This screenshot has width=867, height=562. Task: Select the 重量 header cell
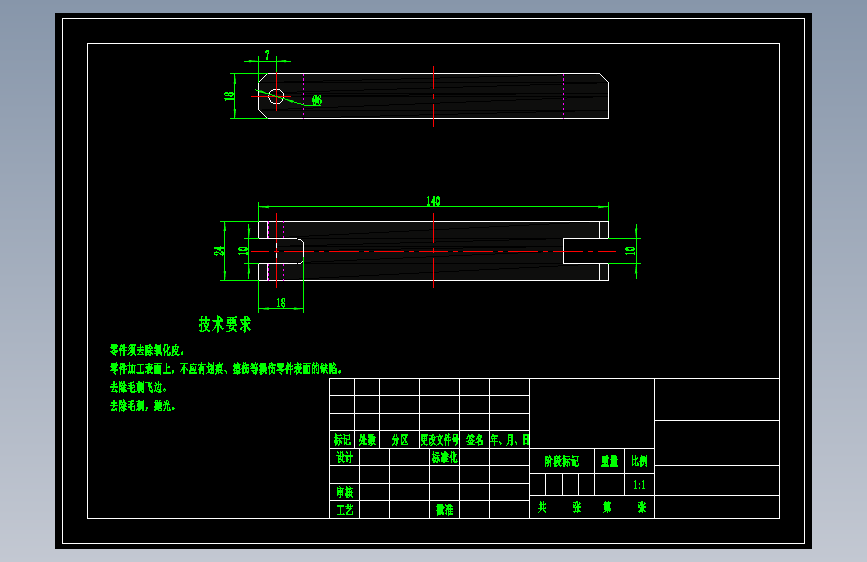609,461
